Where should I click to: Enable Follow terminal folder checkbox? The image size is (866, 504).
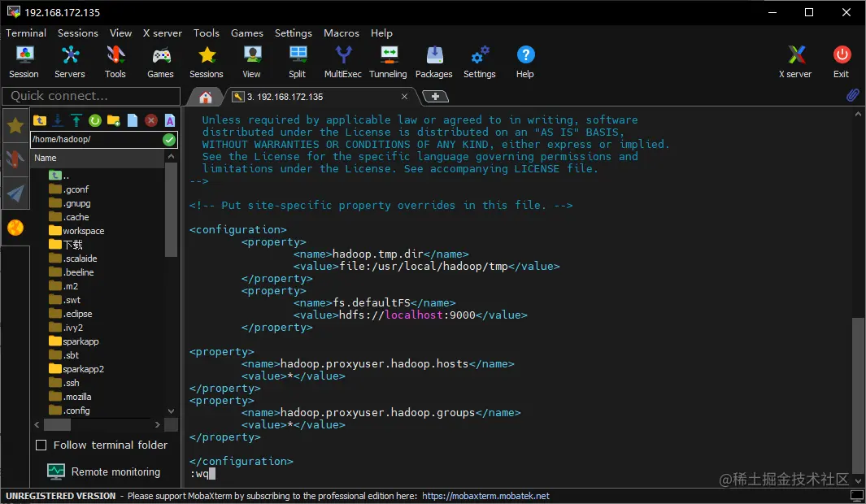[x=41, y=445]
